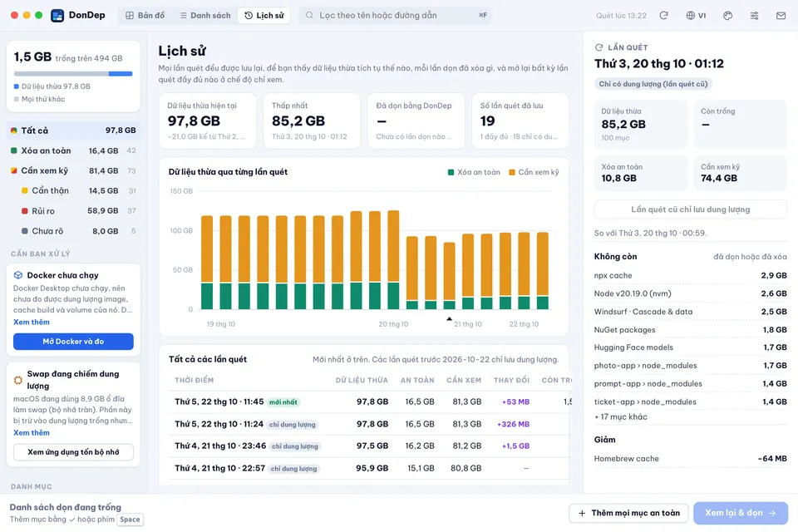Click Thêm mọi mục an toàn button
Viewport: 798px width, 532px height.
(x=628, y=513)
